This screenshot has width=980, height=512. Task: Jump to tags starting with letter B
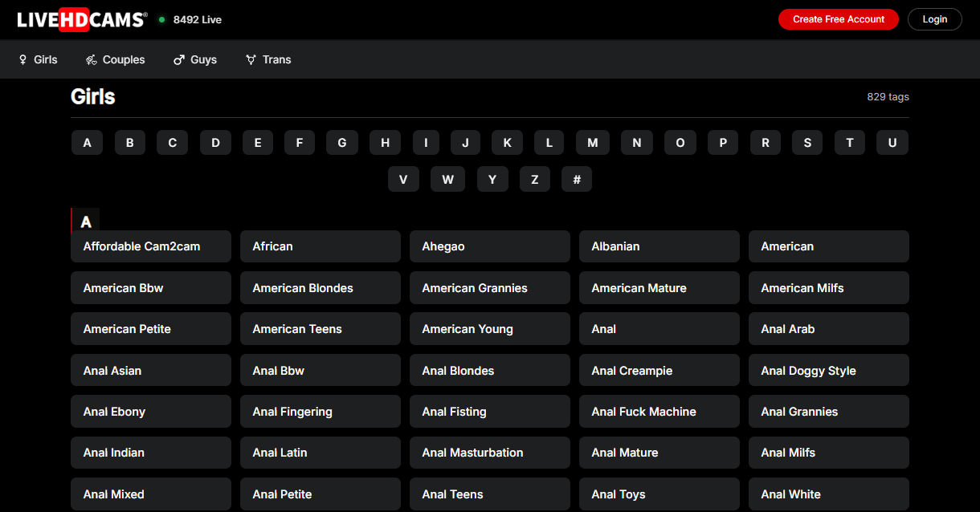point(129,143)
